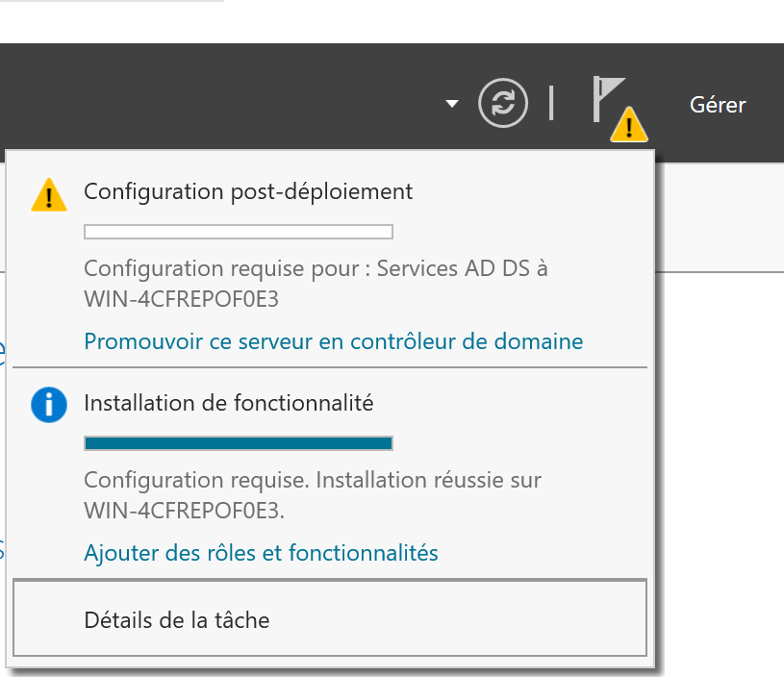Screen dimensions: 784x677
Task: Click the refresh circular arrows icon
Action: pyautogui.click(x=503, y=103)
